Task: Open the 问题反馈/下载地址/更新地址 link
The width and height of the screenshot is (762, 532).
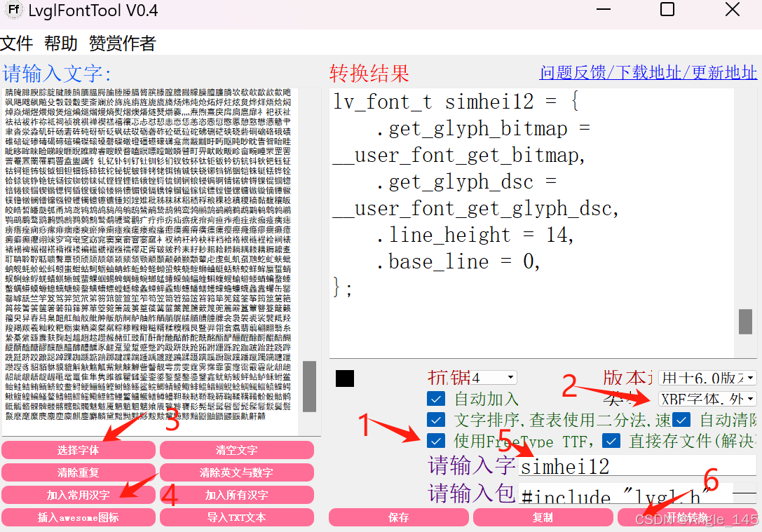Action: [648, 73]
